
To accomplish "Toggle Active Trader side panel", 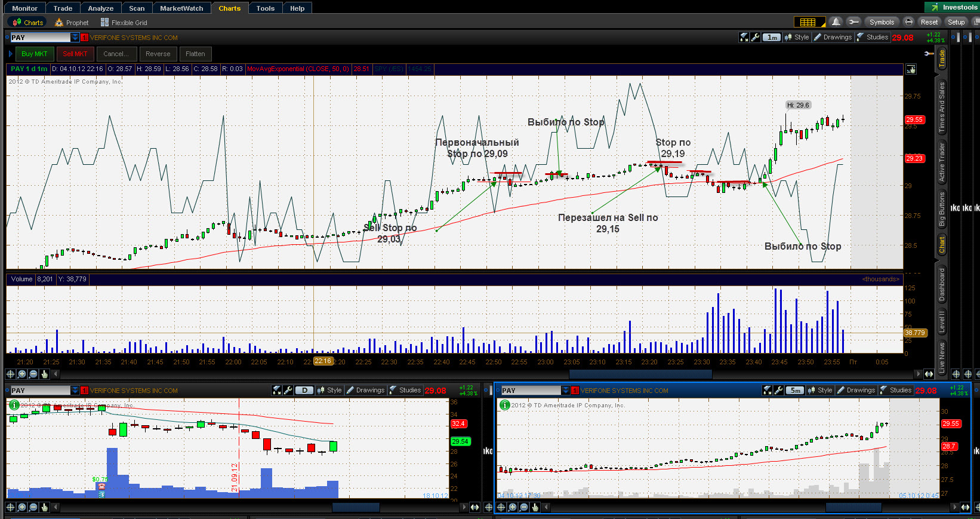I will pyautogui.click(x=942, y=162).
